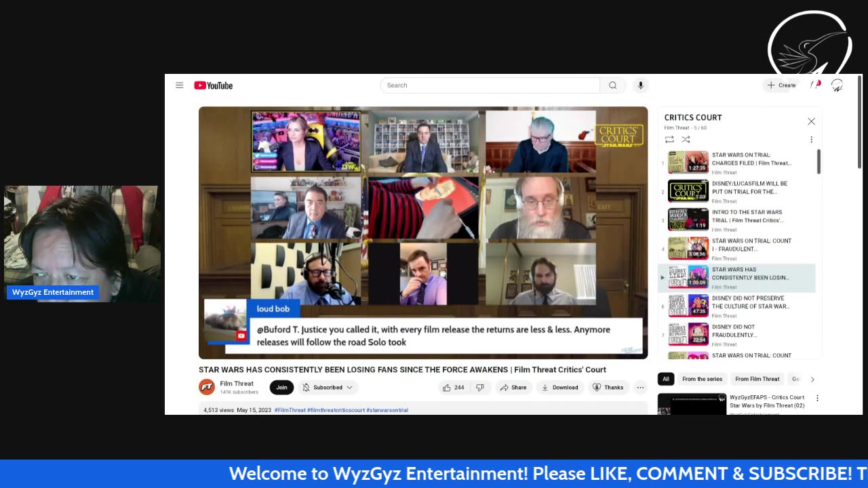Play 'STAR WARS ON TRIAL: COUNT I - FRAUDULENT' item
The width and height of the screenshot is (868, 488).
737,249
